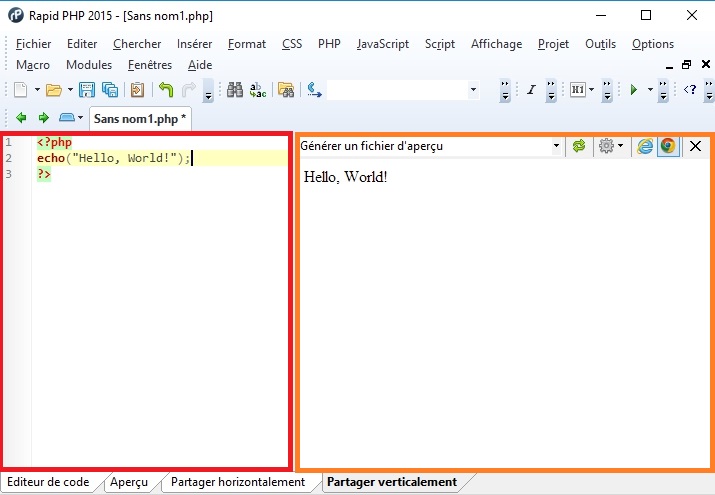Open the search field dropdown arrow
715x495 pixels.
pos(473,90)
